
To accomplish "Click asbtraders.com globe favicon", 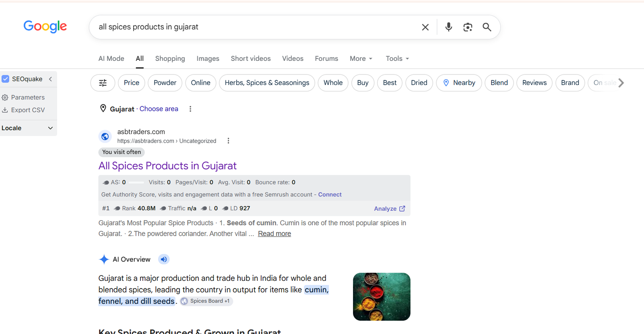I will pyautogui.click(x=105, y=137).
